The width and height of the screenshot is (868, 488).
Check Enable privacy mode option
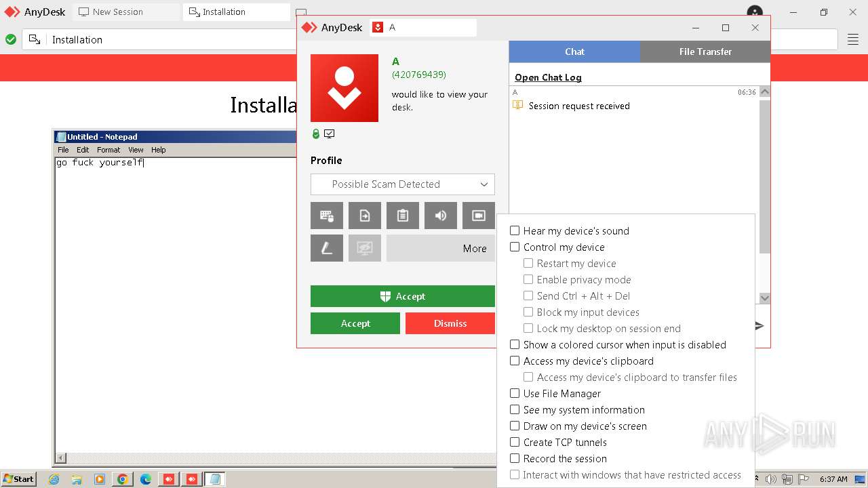click(528, 279)
